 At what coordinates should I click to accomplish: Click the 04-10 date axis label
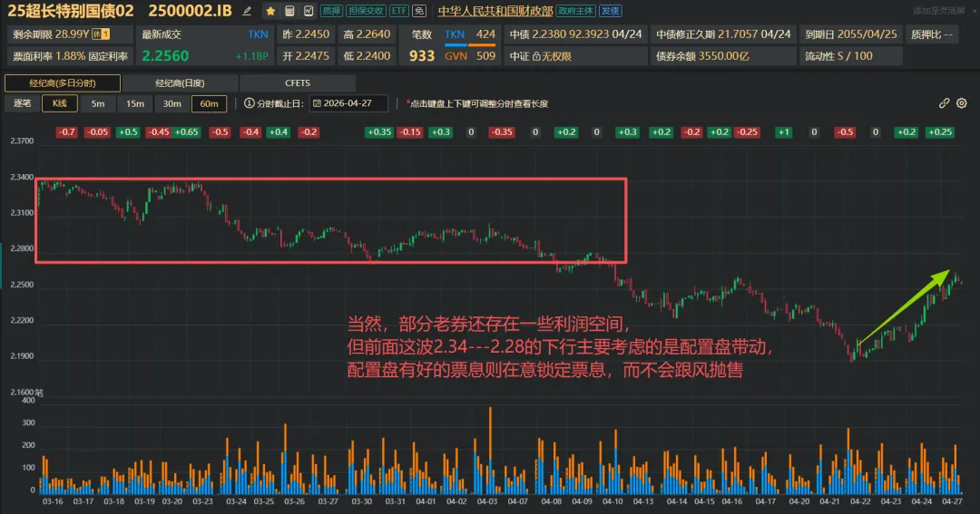coord(612,501)
